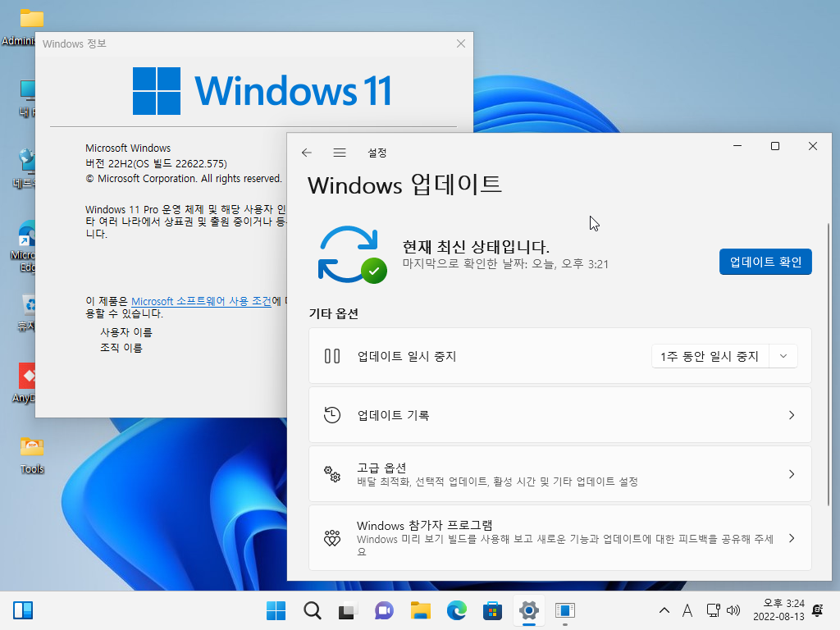
Task: Minimize the 설정 window
Action: 737,146
